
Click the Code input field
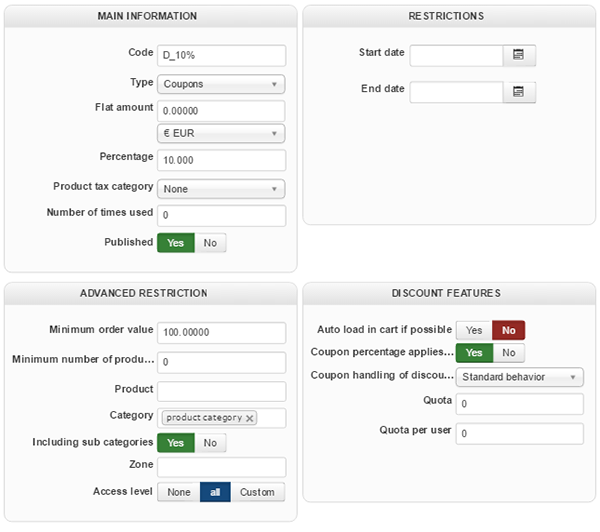tap(221, 55)
